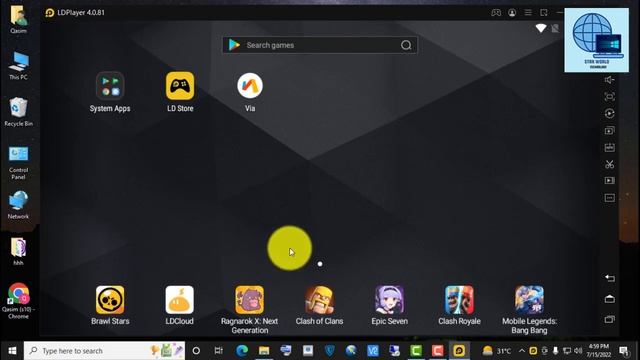
Task: Select the Qasim Chrome shortcut on desktop
Action: 18,300
